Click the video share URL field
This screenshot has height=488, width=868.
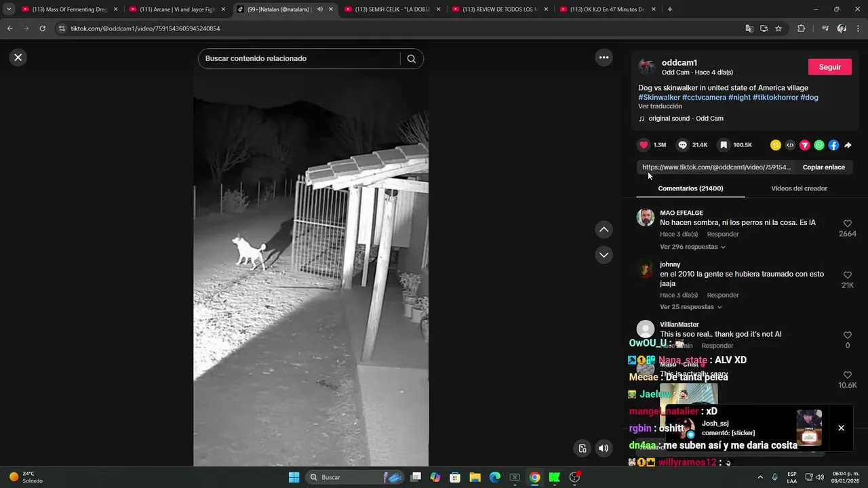pos(717,167)
